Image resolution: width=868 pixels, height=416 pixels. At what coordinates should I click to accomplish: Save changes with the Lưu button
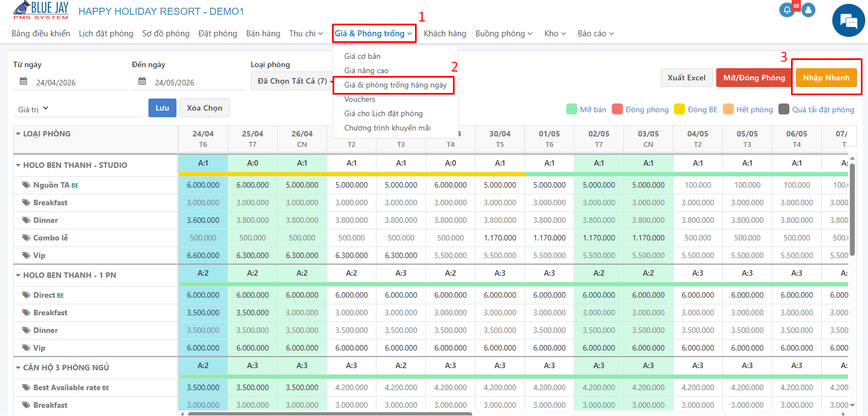pyautogui.click(x=162, y=108)
